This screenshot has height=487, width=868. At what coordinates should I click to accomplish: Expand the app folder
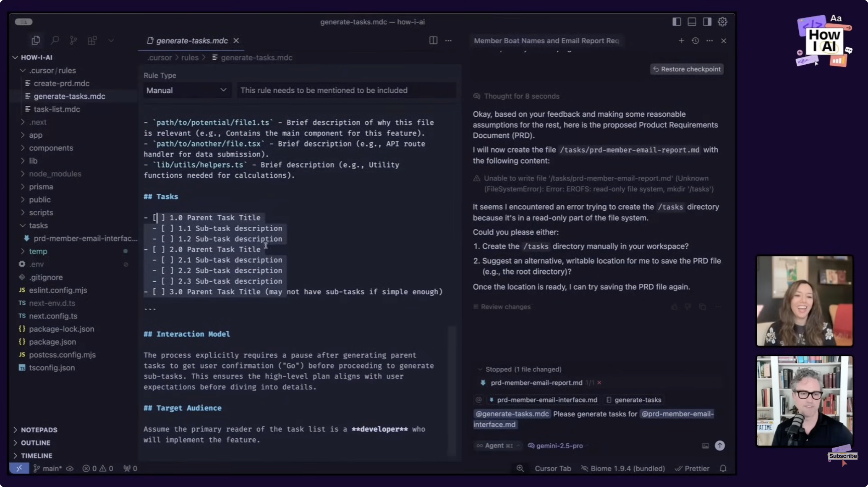click(x=35, y=135)
